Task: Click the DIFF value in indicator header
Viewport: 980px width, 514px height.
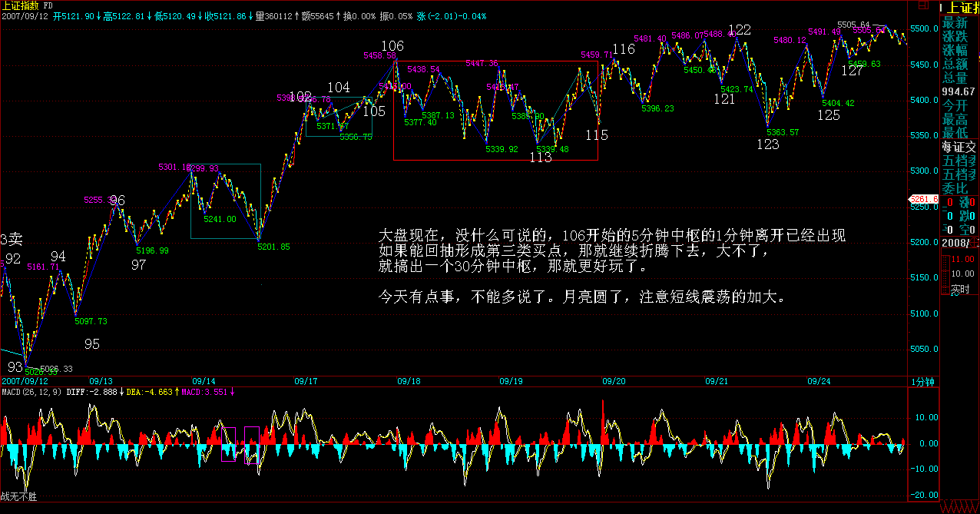Action: coord(98,392)
